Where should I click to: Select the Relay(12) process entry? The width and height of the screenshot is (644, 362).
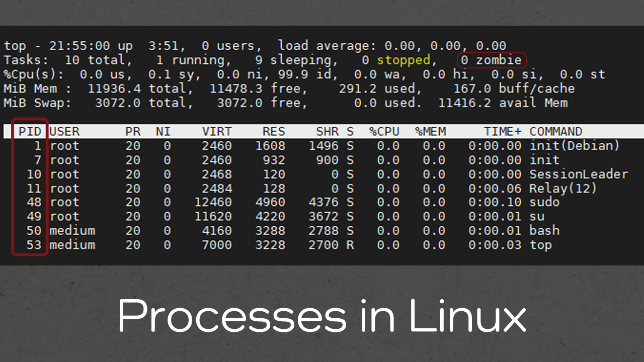coord(562,189)
